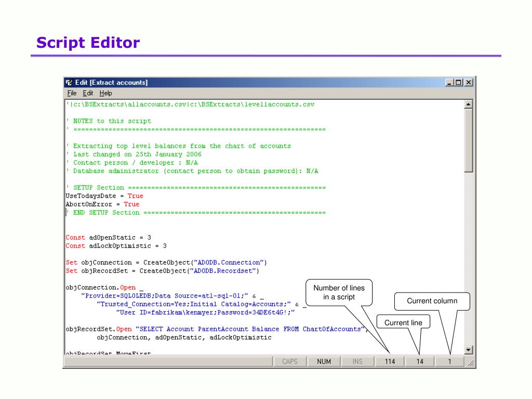
Task: Open the Help menu
Action: click(105, 93)
